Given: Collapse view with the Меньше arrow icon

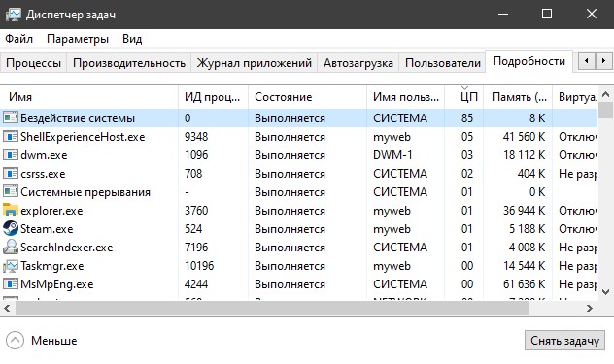Looking at the screenshot, I should point(15,340).
